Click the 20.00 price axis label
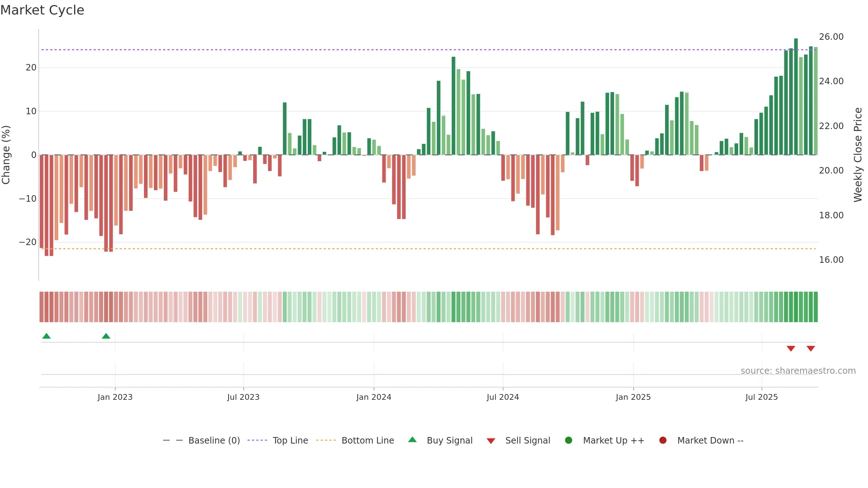Viewport: 868px width, 488px height. [831, 171]
